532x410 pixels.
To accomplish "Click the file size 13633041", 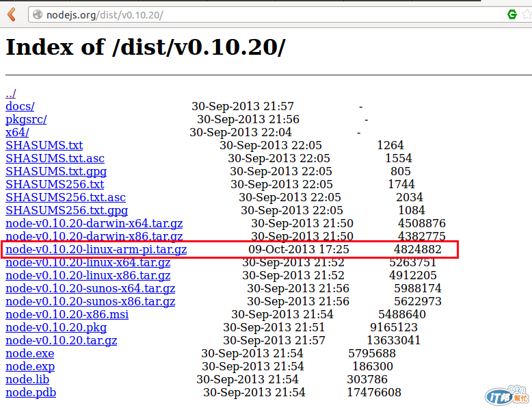I will coord(393,340).
